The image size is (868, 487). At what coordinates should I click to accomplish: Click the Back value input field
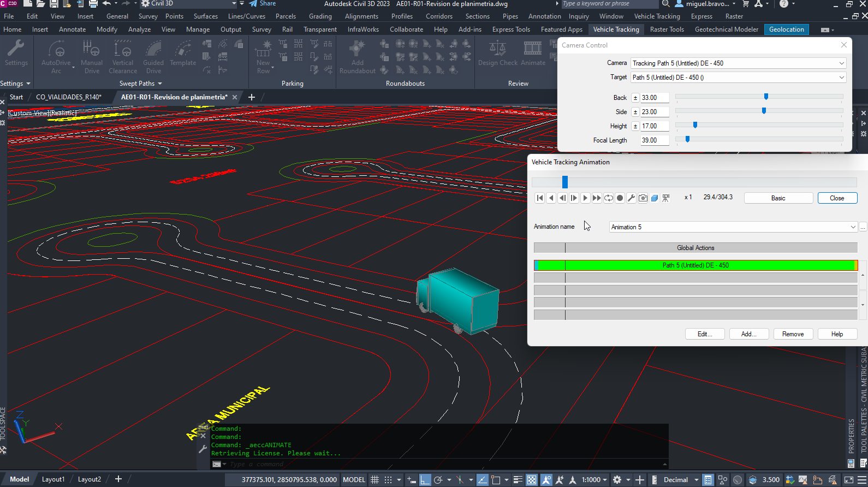655,98
